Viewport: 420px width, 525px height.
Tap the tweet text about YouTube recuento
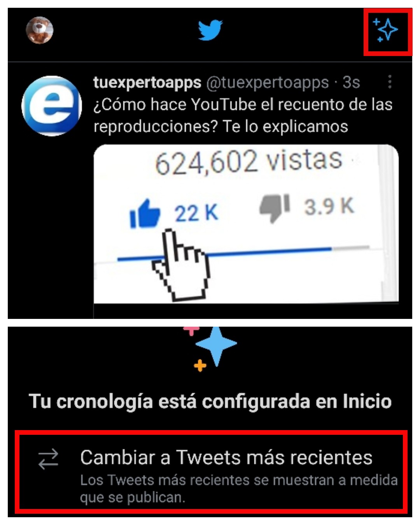[243, 115]
